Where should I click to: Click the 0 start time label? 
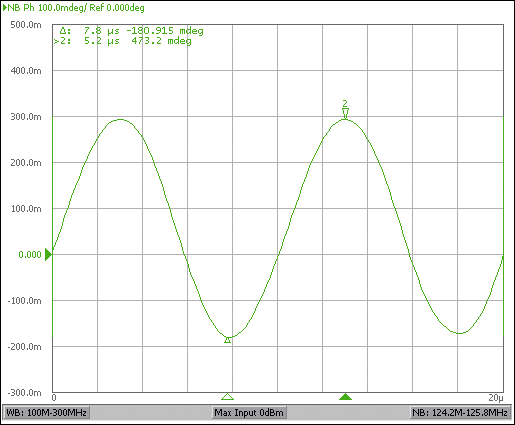coord(54,398)
